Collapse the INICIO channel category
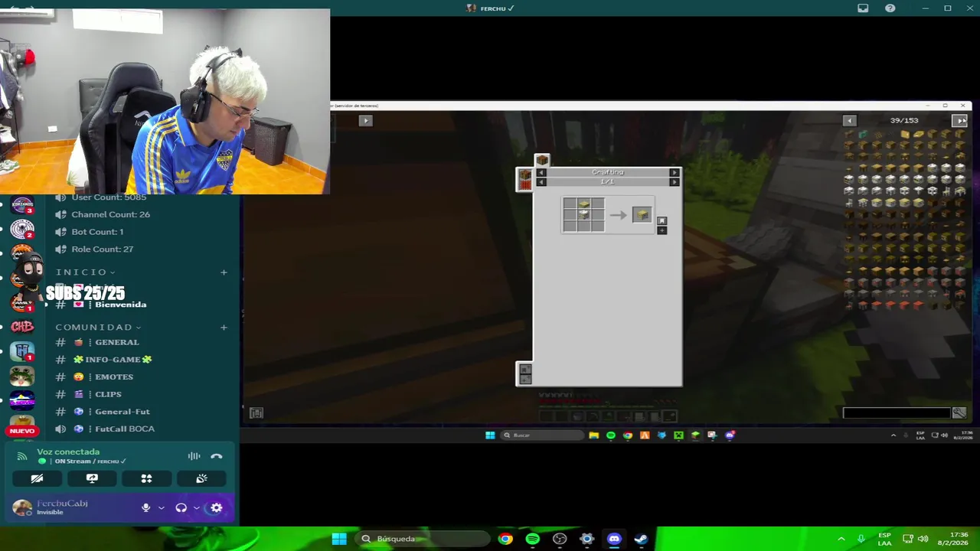 pyautogui.click(x=86, y=272)
